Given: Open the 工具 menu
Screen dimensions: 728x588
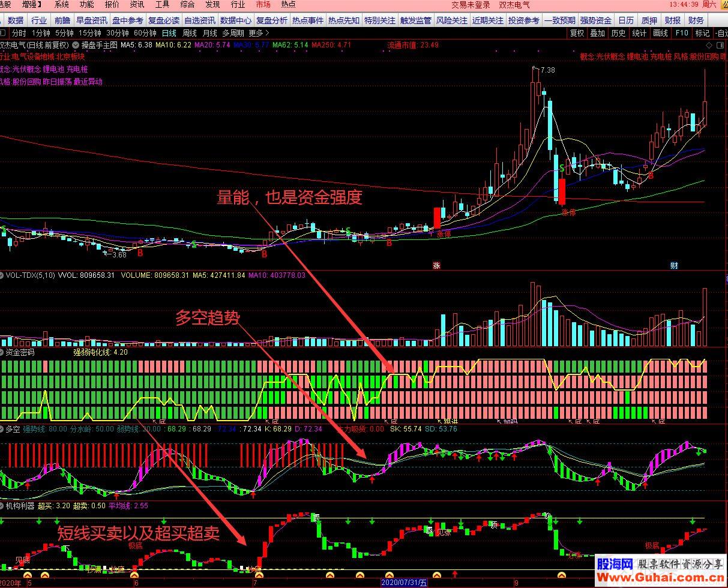Looking at the screenshot, I should [162, 4].
